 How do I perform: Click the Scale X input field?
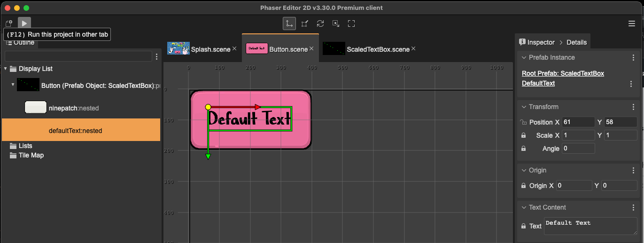click(x=578, y=135)
